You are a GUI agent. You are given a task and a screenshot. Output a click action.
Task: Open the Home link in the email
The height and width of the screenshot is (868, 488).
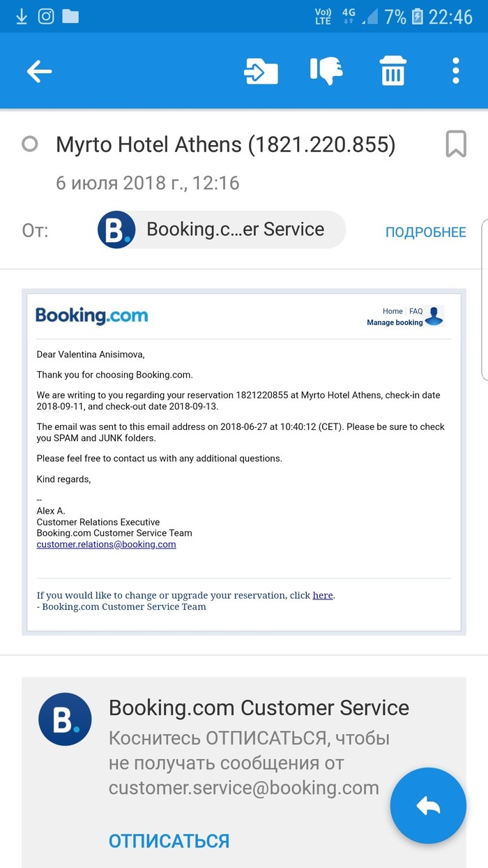392,311
